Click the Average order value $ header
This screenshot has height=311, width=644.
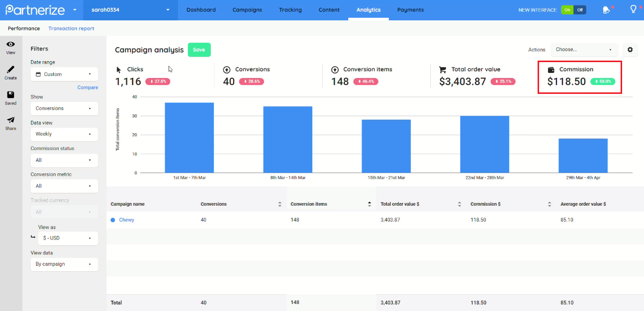[583, 204]
